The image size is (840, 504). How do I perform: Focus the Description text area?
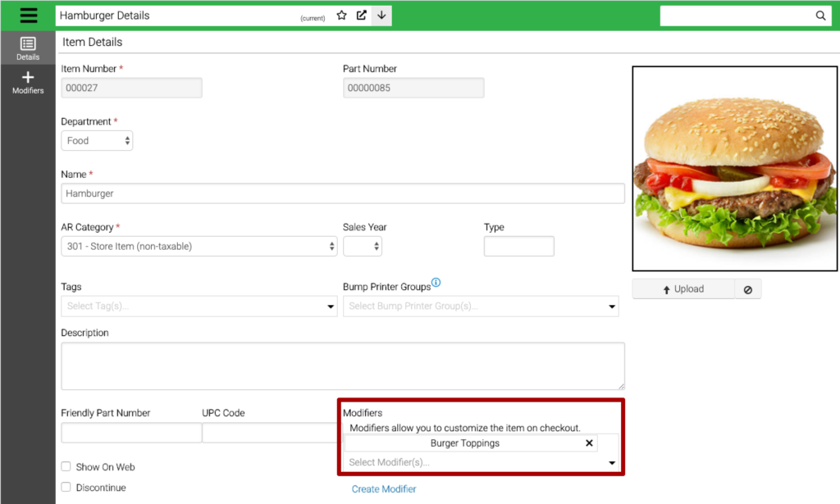click(x=343, y=366)
